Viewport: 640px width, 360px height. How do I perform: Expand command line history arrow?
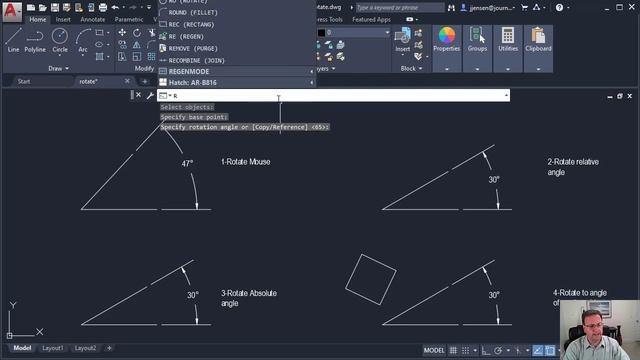tap(506, 95)
